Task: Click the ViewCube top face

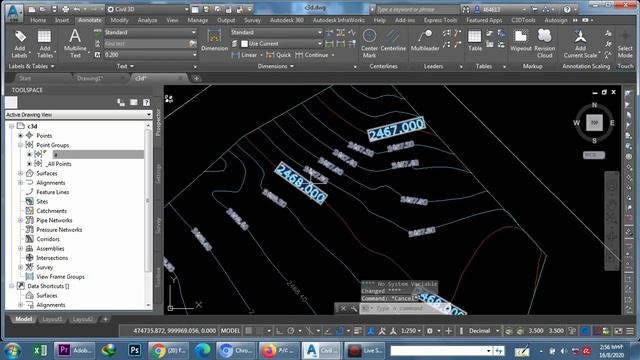Action: (x=594, y=122)
